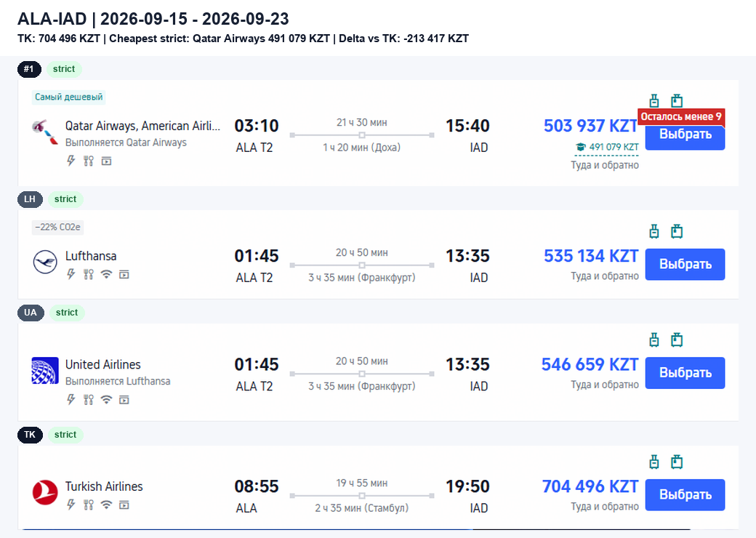Open the 491 079 KZT student price link

pyautogui.click(x=614, y=147)
